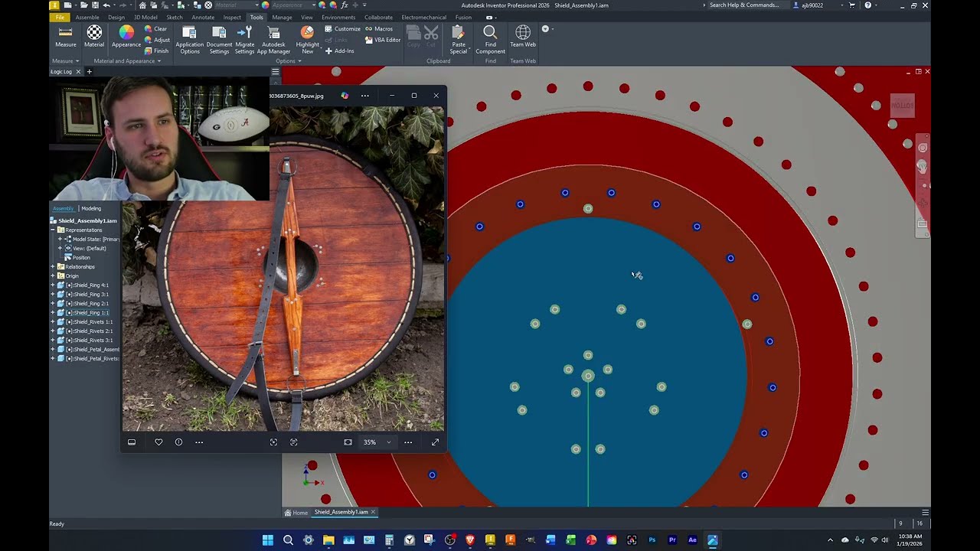Open the Home document tab
980x551 pixels.
296,512
